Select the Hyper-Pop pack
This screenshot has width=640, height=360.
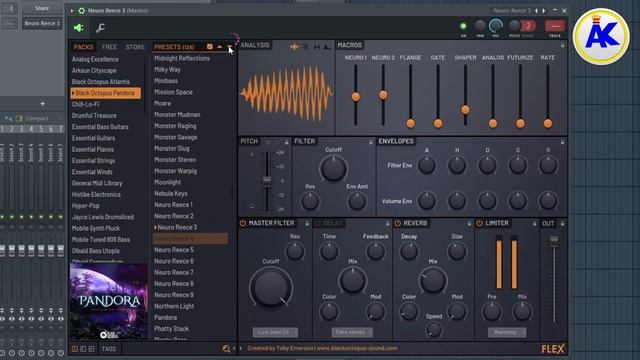tap(86, 206)
